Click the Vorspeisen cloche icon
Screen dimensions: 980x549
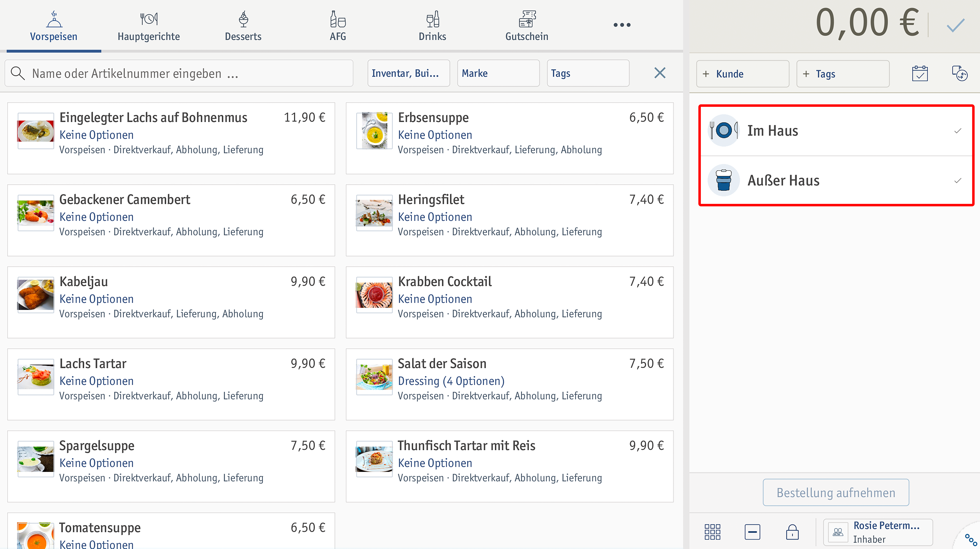[x=54, y=19]
